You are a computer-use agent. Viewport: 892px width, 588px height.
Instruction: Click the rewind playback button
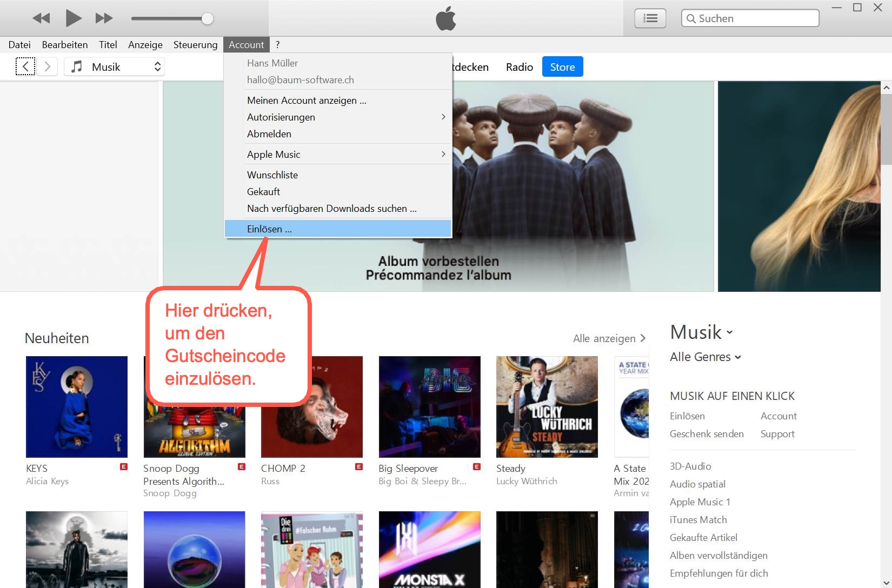(41, 18)
